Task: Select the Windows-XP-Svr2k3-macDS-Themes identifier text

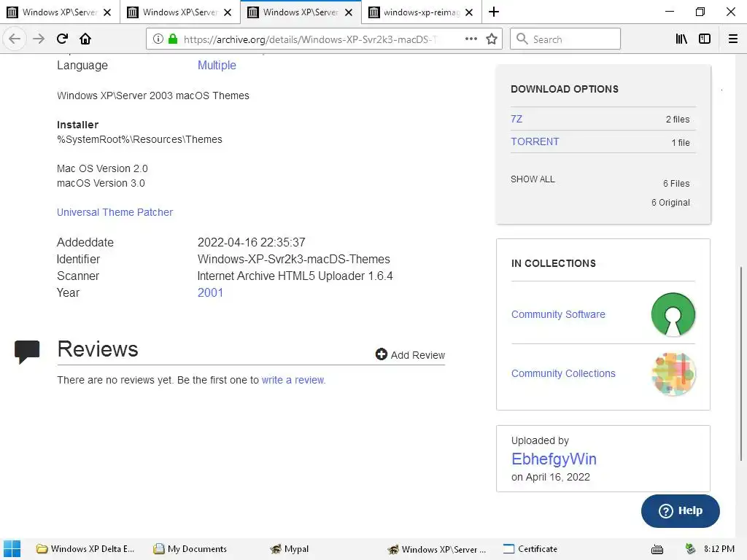Action: click(293, 259)
